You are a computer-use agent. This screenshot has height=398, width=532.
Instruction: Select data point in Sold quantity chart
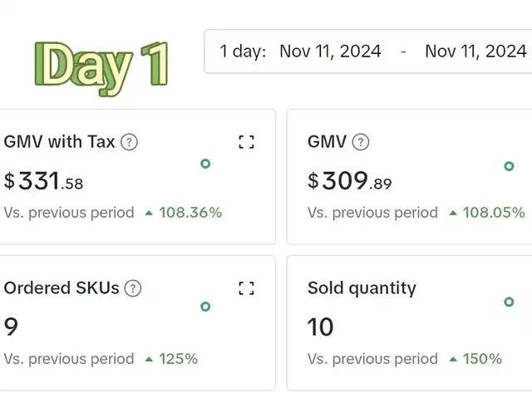(x=509, y=302)
